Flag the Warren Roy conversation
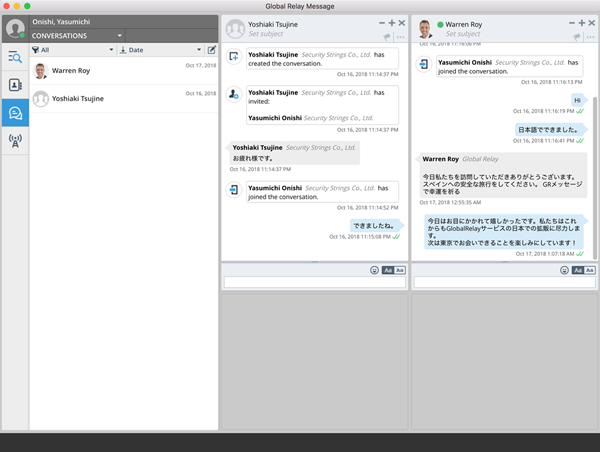Screen dimensions: 600x452 tap(577, 37)
